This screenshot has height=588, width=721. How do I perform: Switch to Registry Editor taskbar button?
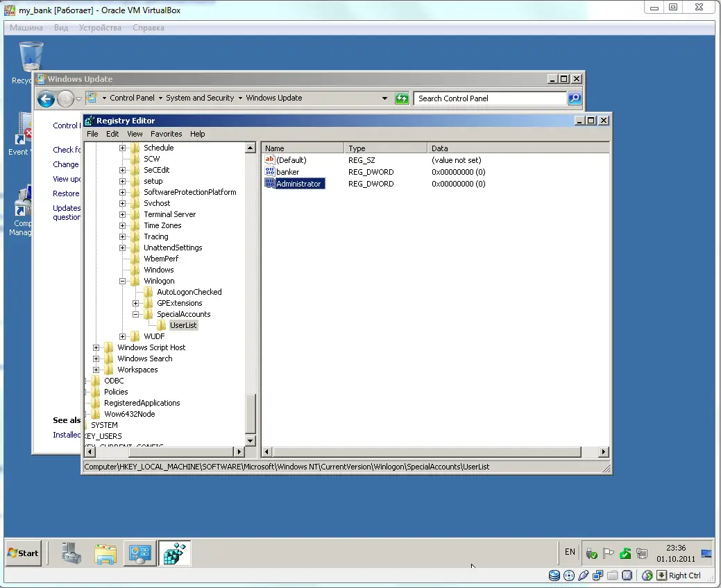click(174, 553)
